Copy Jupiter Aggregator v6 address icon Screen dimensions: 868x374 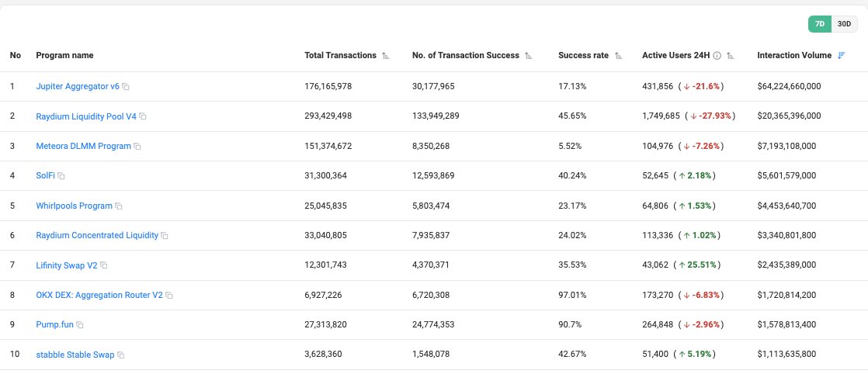pyautogui.click(x=126, y=87)
